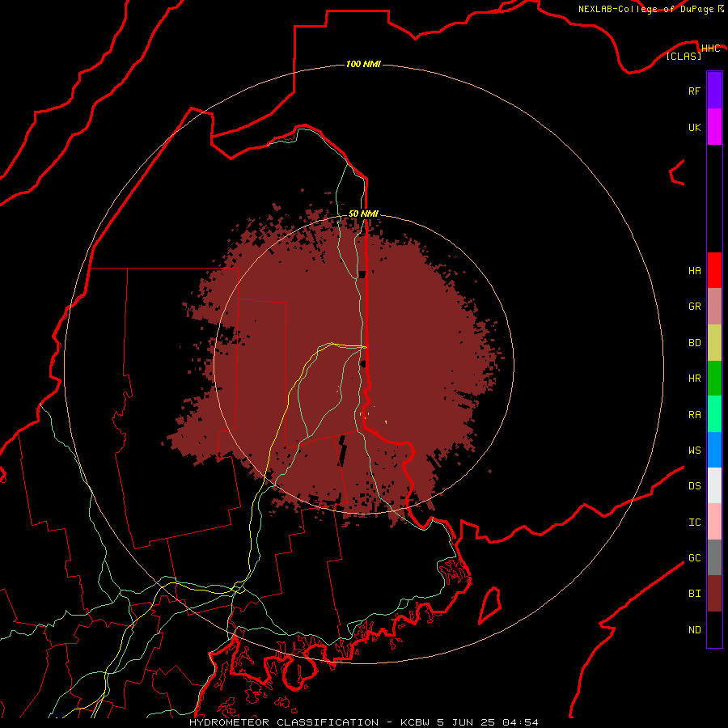This screenshot has width=728, height=728.
Task: Click the GC legend label
Action: [x=694, y=558]
